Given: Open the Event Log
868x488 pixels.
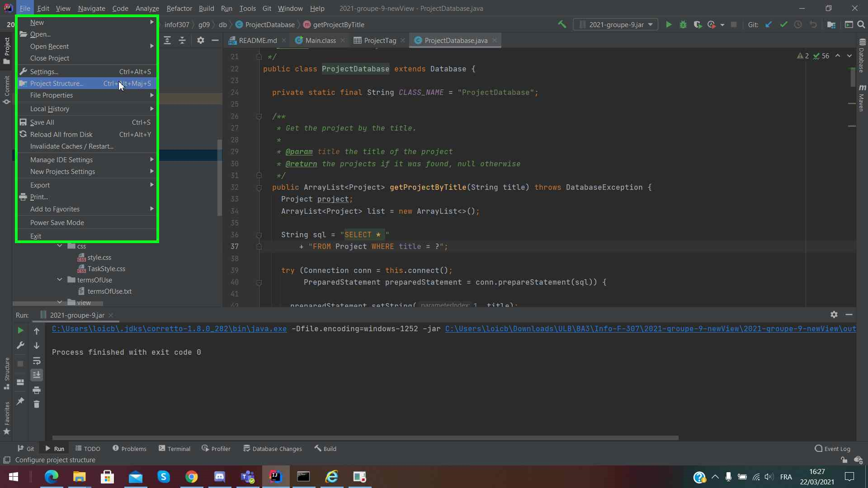Looking at the screenshot, I should click(832, 449).
